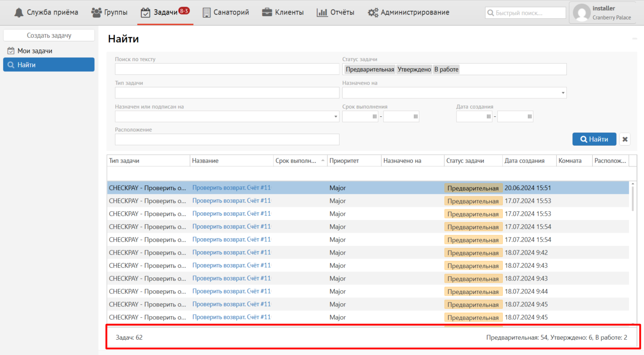Click the user avatar for installer
Image resolution: width=644 pixels, height=355 pixels.
[x=582, y=13]
